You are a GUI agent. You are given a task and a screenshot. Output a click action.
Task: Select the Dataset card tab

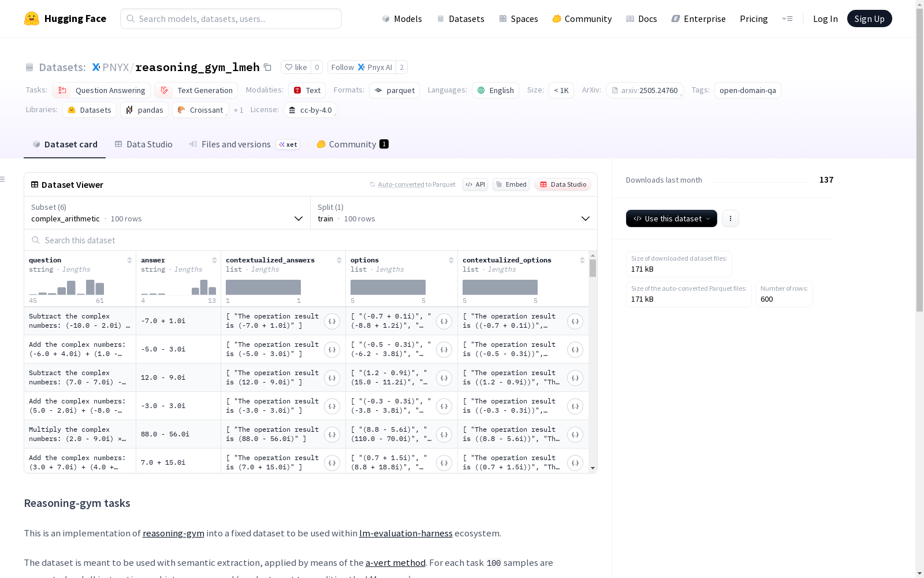point(65,144)
